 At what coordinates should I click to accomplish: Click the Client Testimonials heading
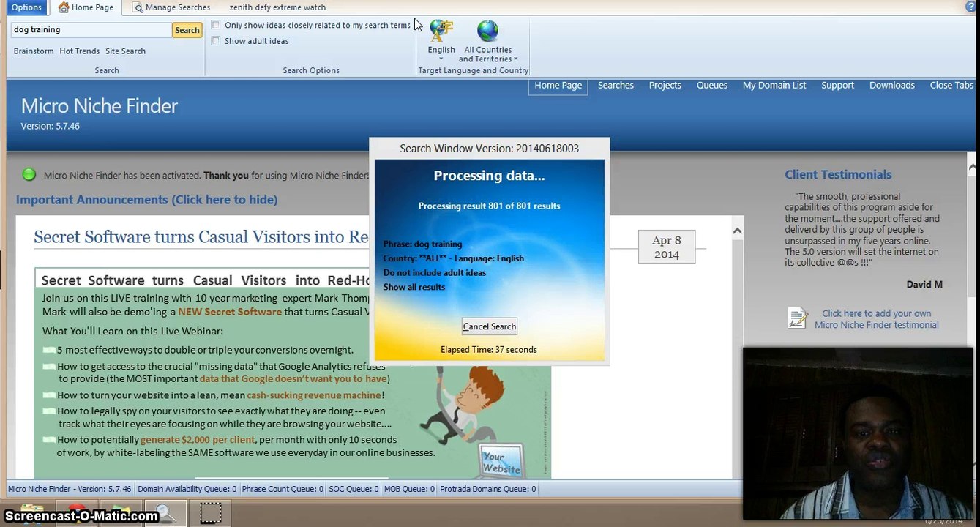click(x=838, y=174)
